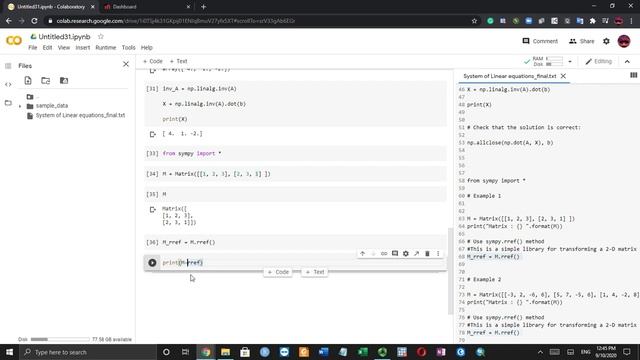Reload the Colab page
640x360 pixels.
pyautogui.click(x=34, y=21)
